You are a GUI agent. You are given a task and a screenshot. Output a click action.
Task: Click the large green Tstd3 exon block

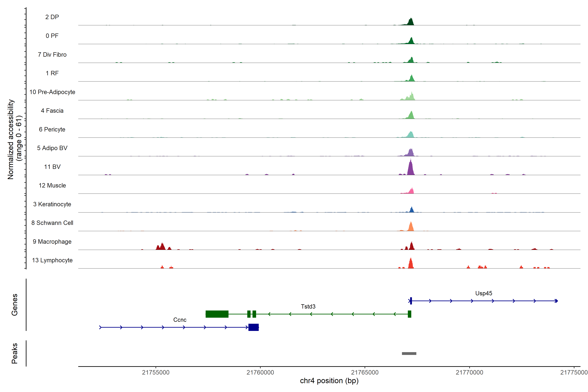217,314
